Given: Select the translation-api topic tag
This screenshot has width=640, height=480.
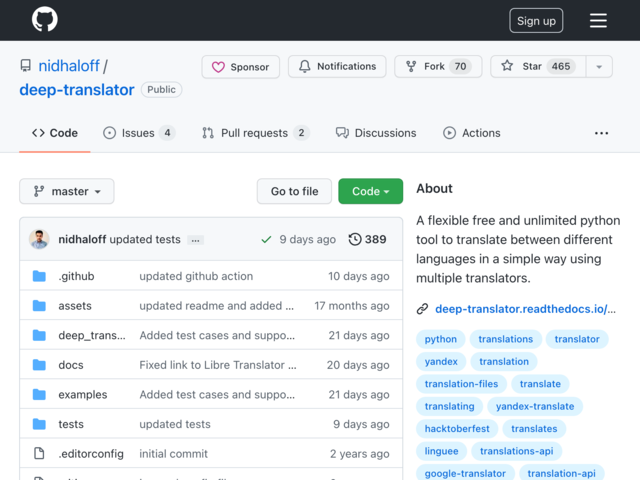Looking at the screenshot, I should tap(561, 473).
